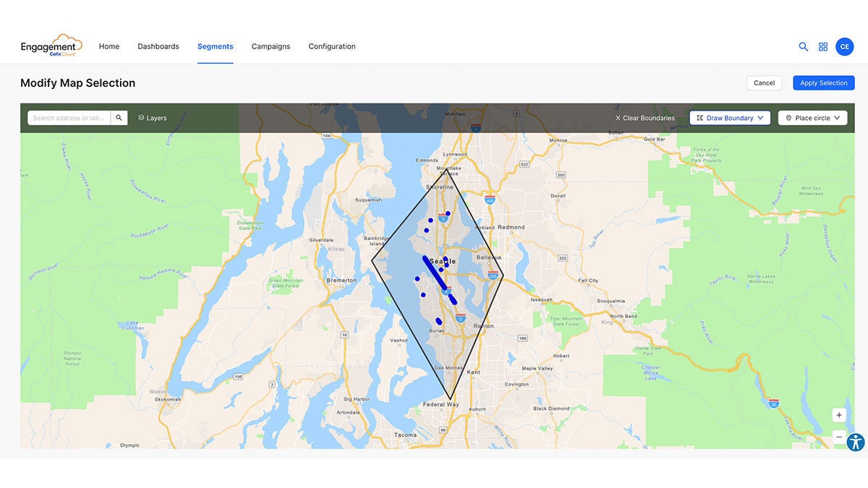Open the Place circle dropdown chevron

point(836,117)
